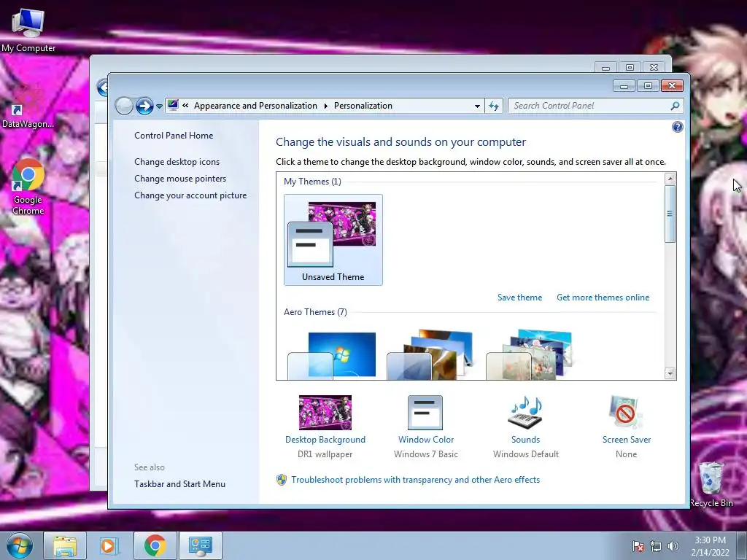Click the network tray icon

point(656,546)
